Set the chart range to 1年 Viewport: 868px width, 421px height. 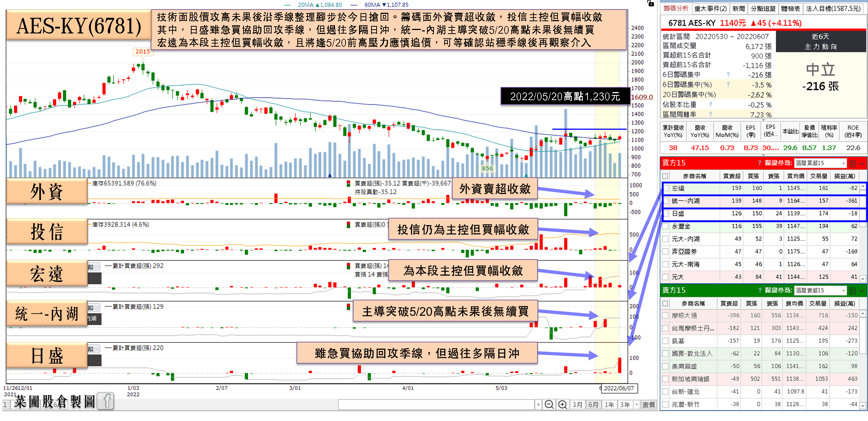tap(609, 405)
